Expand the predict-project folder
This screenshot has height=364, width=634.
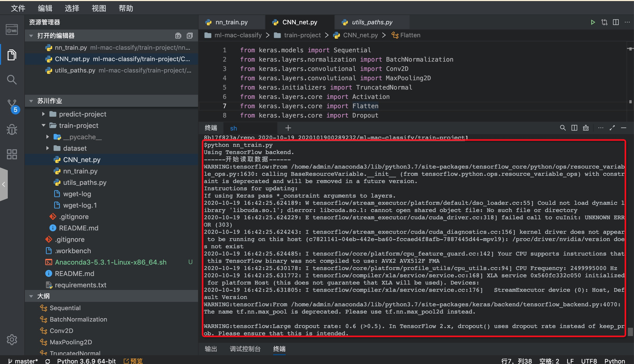point(44,114)
